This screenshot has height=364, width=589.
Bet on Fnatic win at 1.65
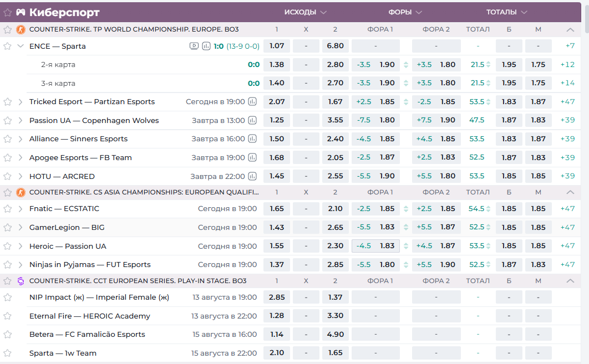click(276, 209)
